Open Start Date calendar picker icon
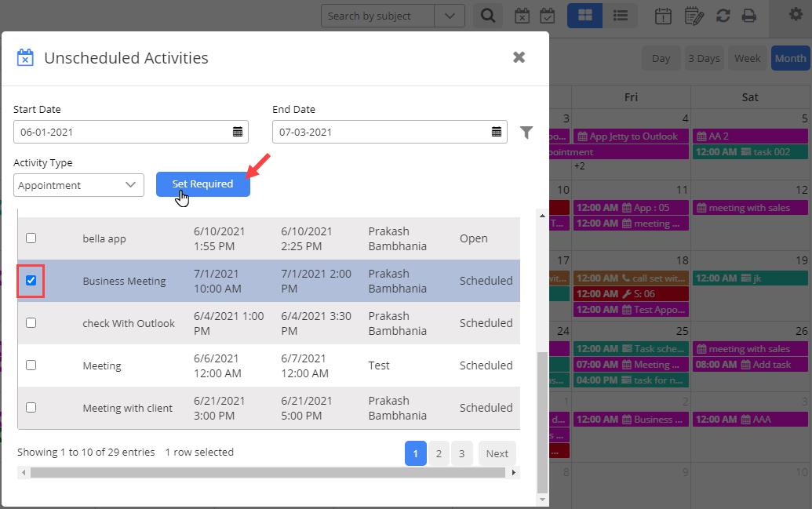812x509 pixels. click(x=238, y=132)
